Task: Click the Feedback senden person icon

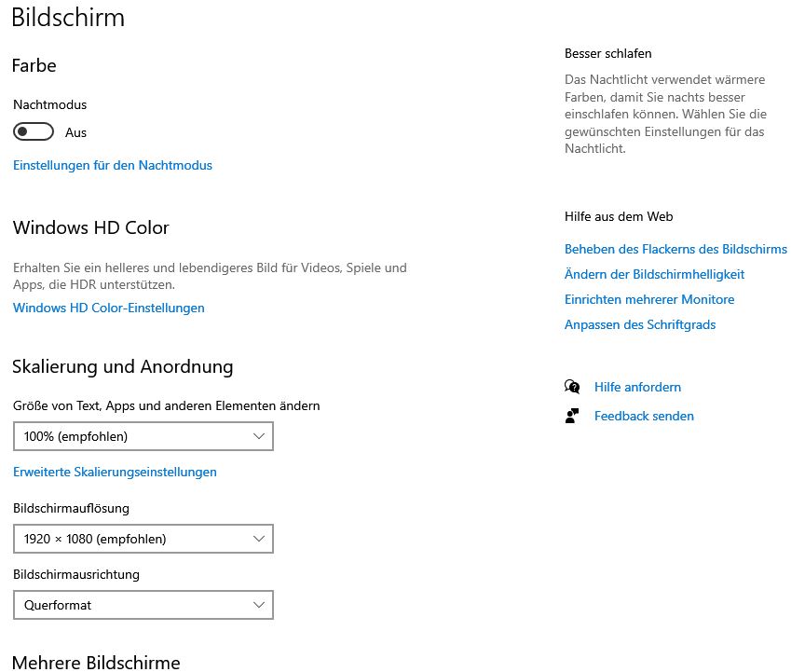Action: [572, 416]
